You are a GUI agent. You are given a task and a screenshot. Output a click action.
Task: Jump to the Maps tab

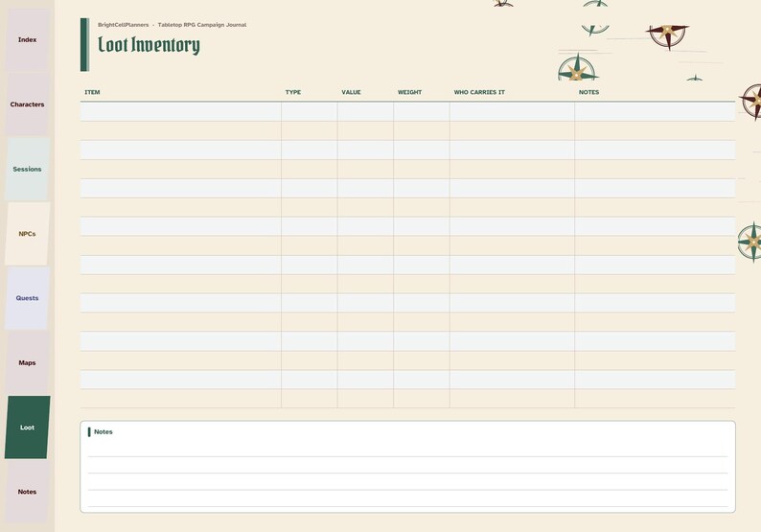pyautogui.click(x=27, y=362)
